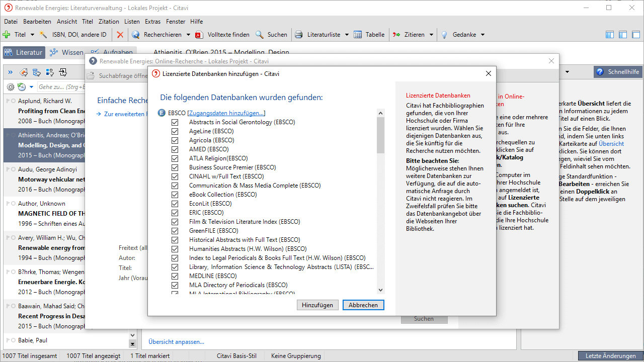The width and height of the screenshot is (644, 362).
Task: Click the Gedanke light bulb icon
Action: point(444,35)
